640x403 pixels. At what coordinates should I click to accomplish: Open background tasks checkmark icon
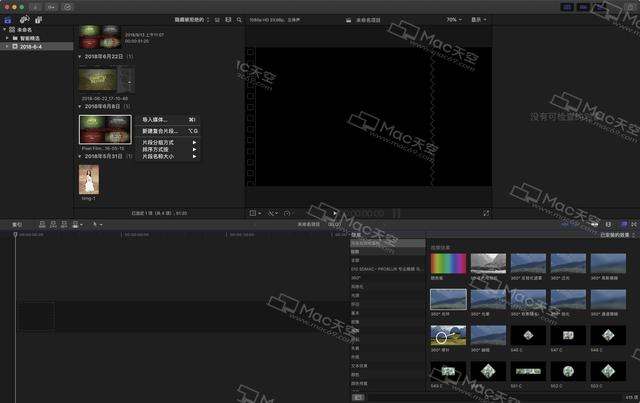tap(67, 7)
